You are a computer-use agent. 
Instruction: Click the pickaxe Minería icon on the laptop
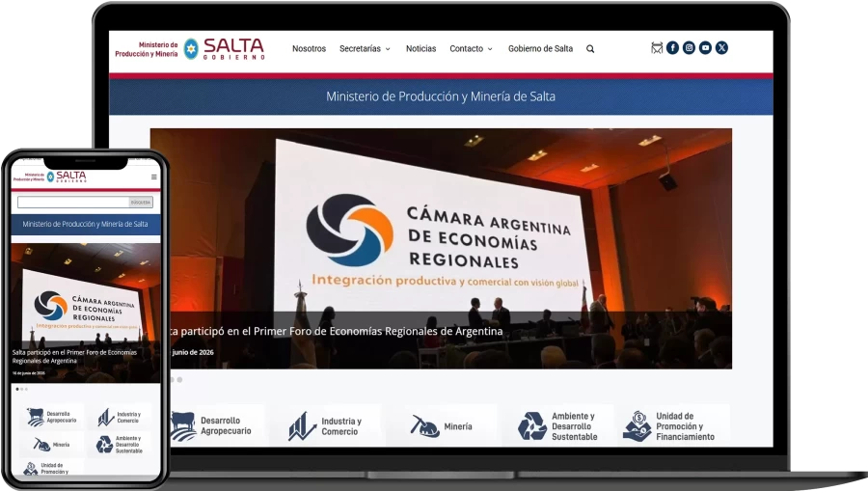(424, 426)
